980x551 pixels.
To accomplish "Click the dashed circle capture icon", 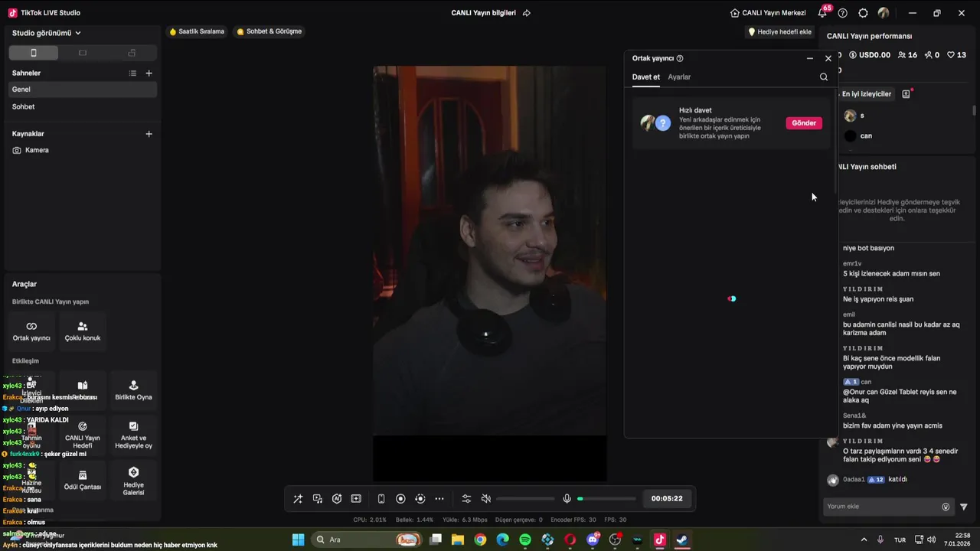I will pyautogui.click(x=420, y=499).
